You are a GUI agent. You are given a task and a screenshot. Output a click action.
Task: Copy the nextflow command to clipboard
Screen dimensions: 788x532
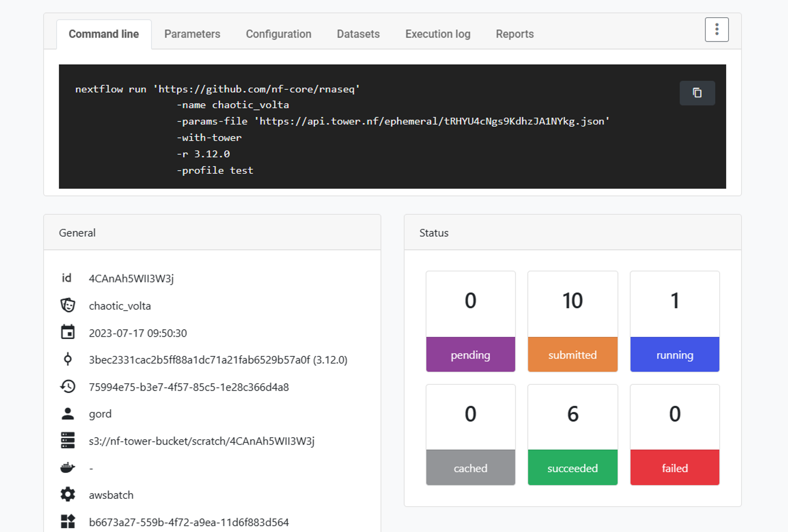pyautogui.click(x=697, y=93)
